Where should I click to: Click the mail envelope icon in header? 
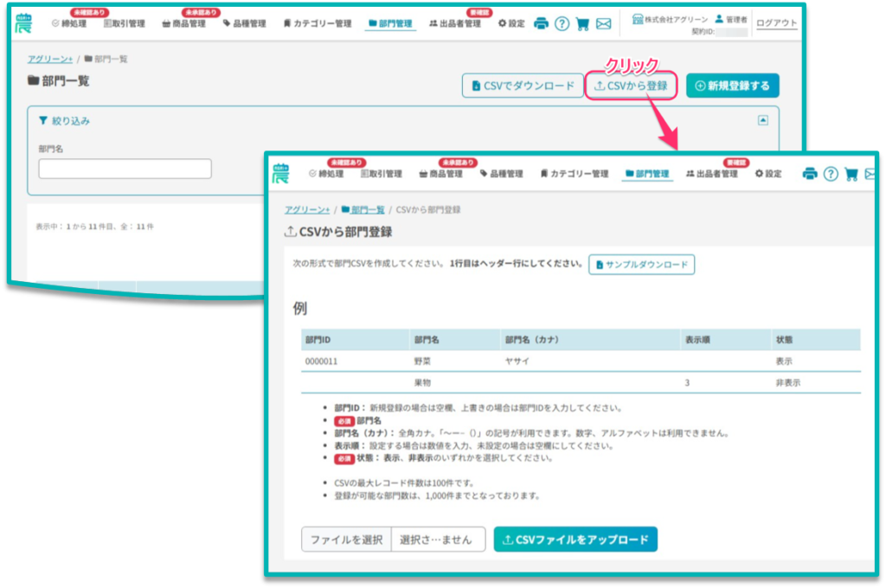pos(603,23)
